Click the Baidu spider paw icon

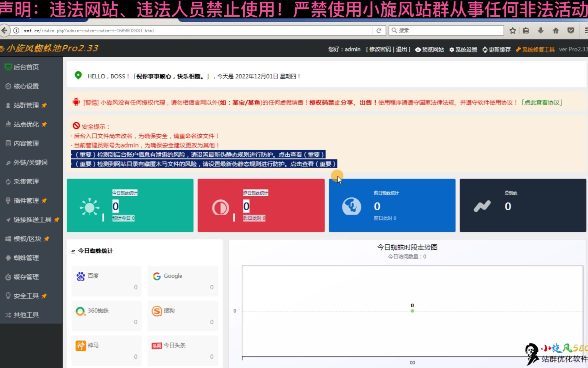pyautogui.click(x=81, y=276)
